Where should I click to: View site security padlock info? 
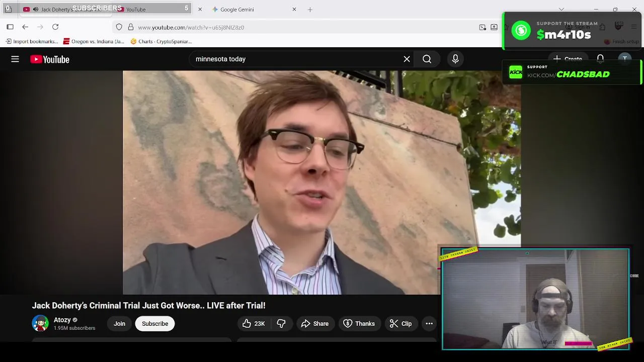coord(130,27)
